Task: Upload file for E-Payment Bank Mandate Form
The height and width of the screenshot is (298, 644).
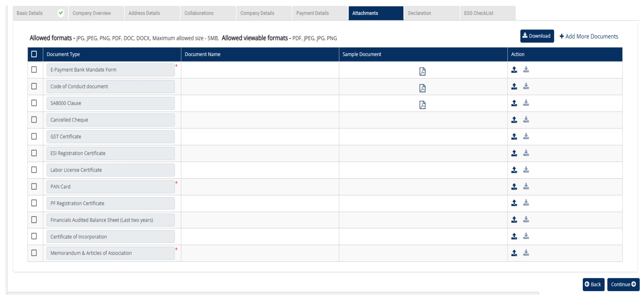Action: 514,69
